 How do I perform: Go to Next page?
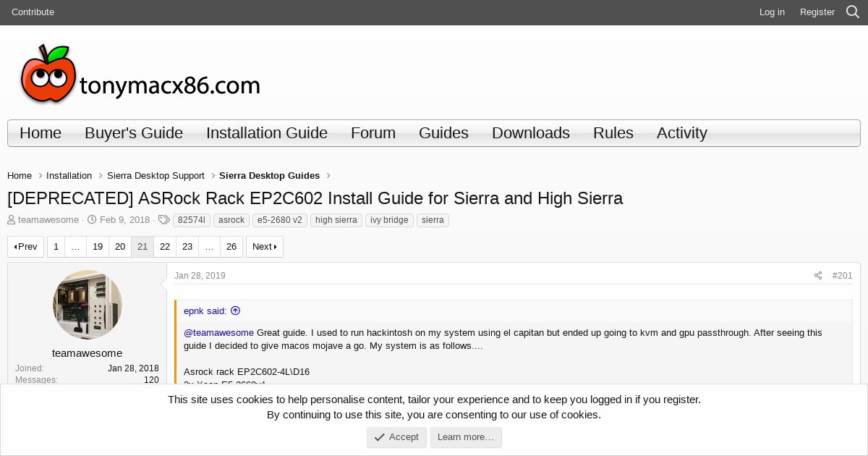265,247
